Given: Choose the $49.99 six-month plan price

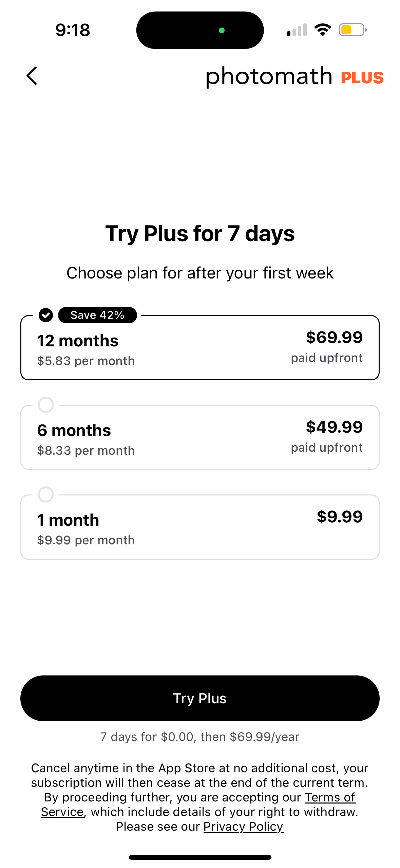Looking at the screenshot, I should [x=334, y=427].
